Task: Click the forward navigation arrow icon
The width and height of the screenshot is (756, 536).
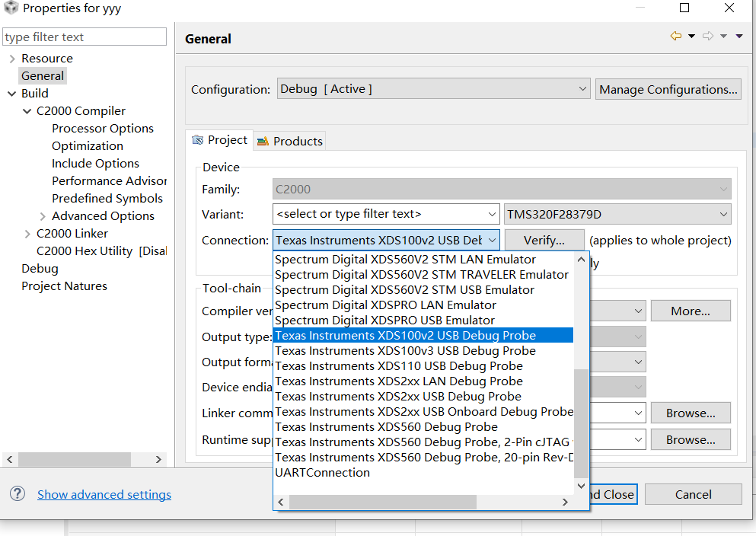Action: tap(707, 37)
